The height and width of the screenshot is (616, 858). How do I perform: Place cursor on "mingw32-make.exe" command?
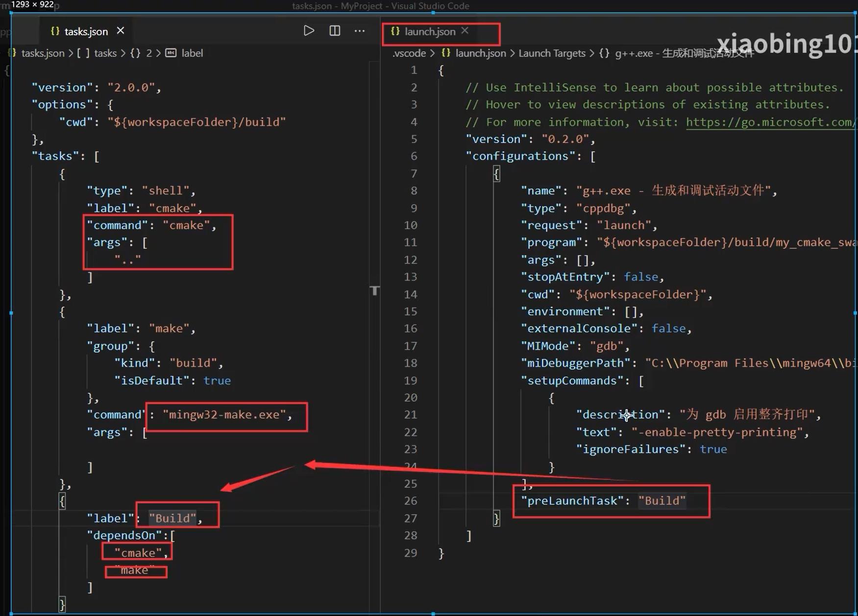pyautogui.click(x=224, y=415)
